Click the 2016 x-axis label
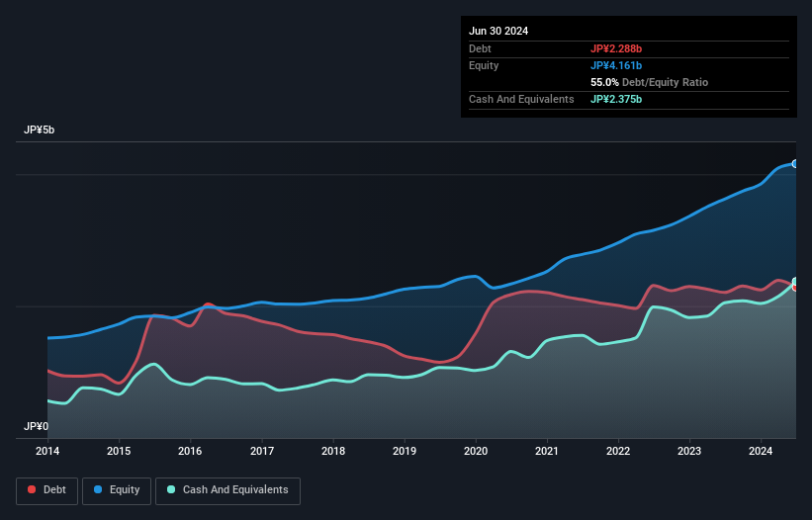Screen dimensions: 812x520 [190, 451]
